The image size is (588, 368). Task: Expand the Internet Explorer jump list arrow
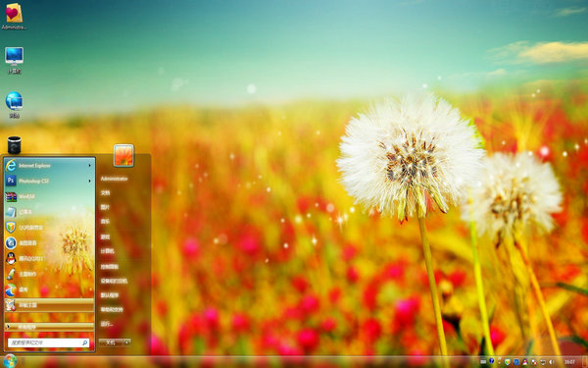click(x=89, y=165)
